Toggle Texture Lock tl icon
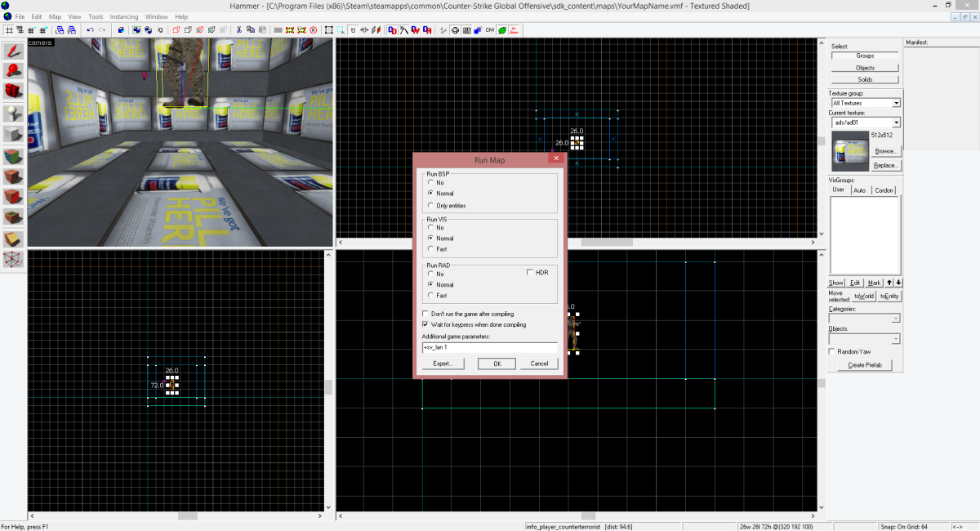The width and height of the screenshot is (980, 531). [x=353, y=29]
